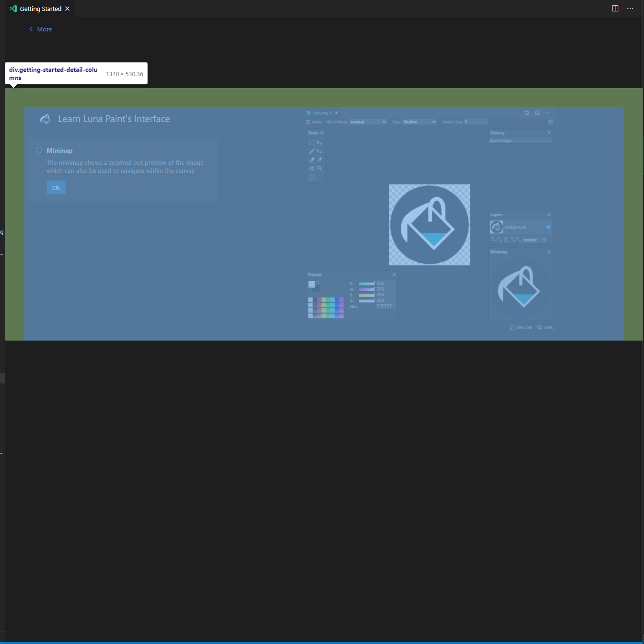
Task: Close the Tools panel in the preview
Action: (x=322, y=133)
